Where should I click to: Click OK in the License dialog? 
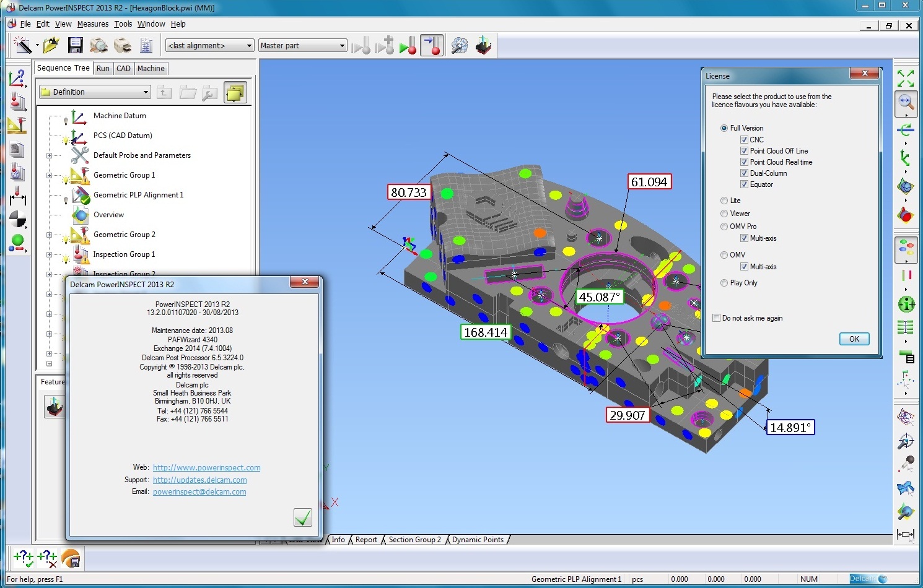click(854, 339)
